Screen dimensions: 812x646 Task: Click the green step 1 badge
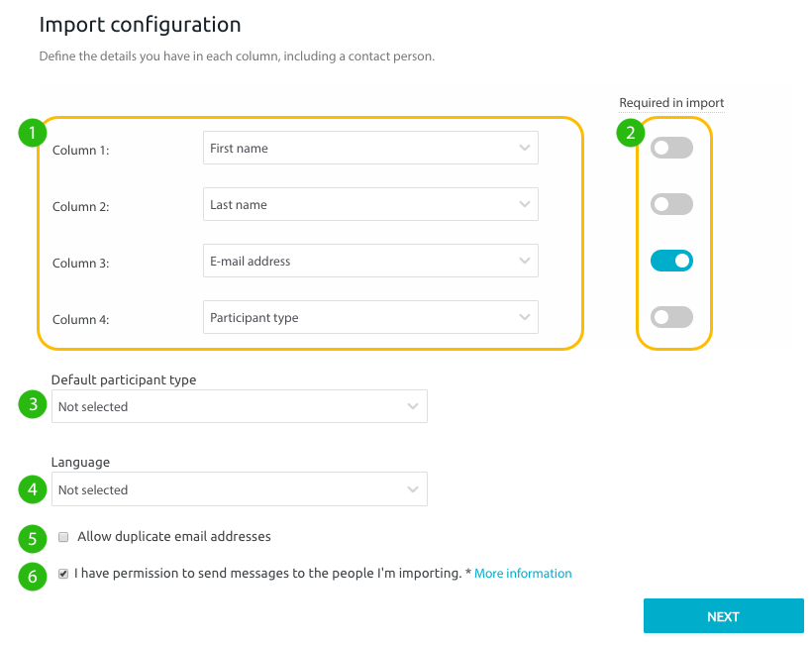pyautogui.click(x=31, y=133)
